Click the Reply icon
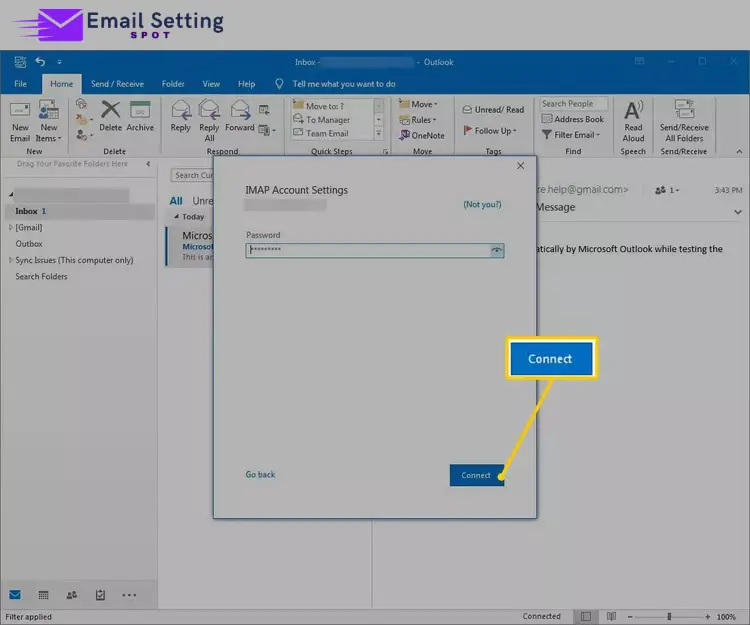The width and height of the screenshot is (750, 625). (181, 110)
